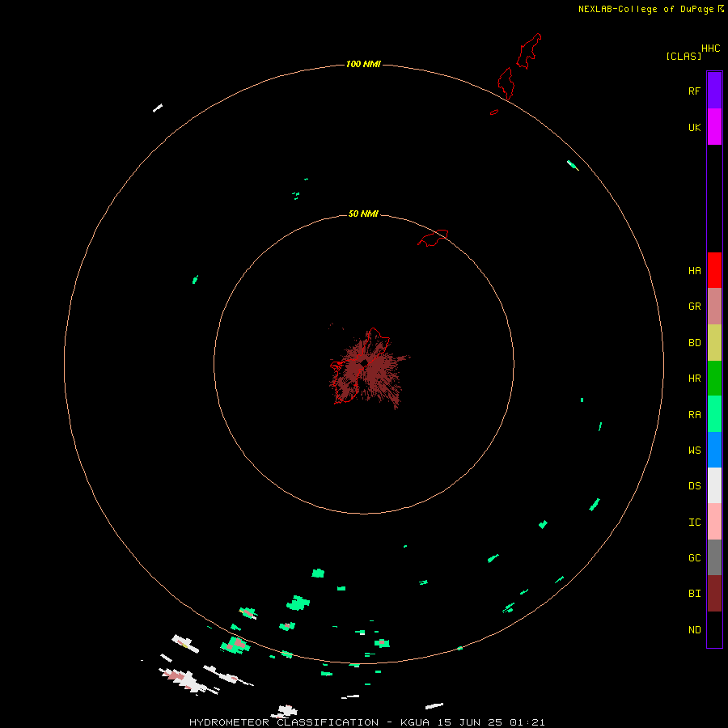This screenshot has height=728, width=728.
Task: Click the '15 JUN 25' date text
Action: pyautogui.click(x=470, y=722)
